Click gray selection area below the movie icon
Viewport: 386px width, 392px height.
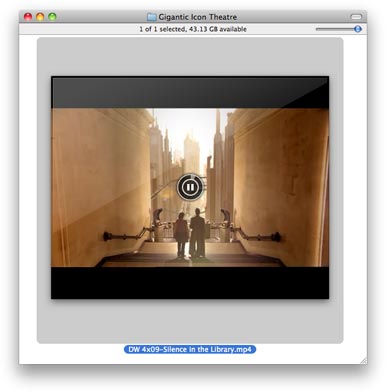pyautogui.click(x=190, y=321)
